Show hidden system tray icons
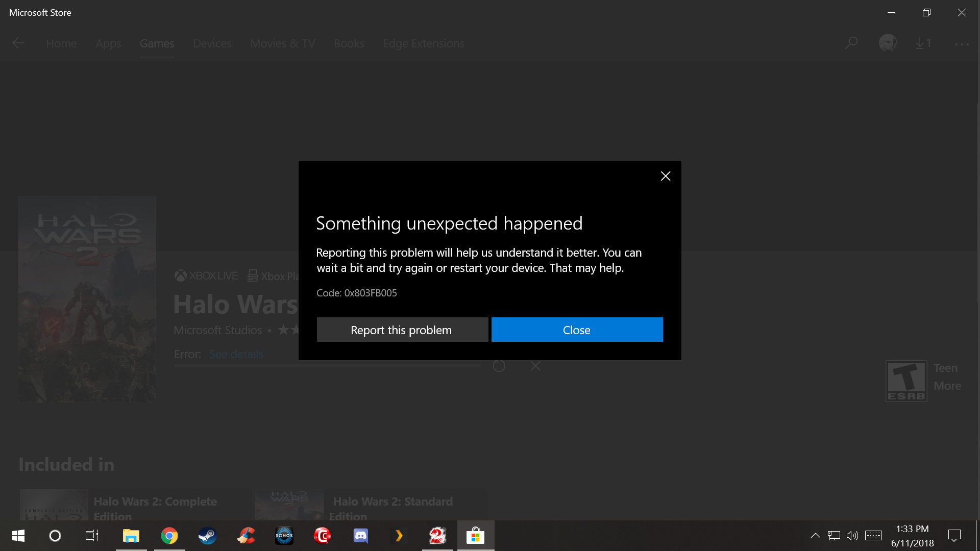The width and height of the screenshot is (980, 551). coord(816,536)
